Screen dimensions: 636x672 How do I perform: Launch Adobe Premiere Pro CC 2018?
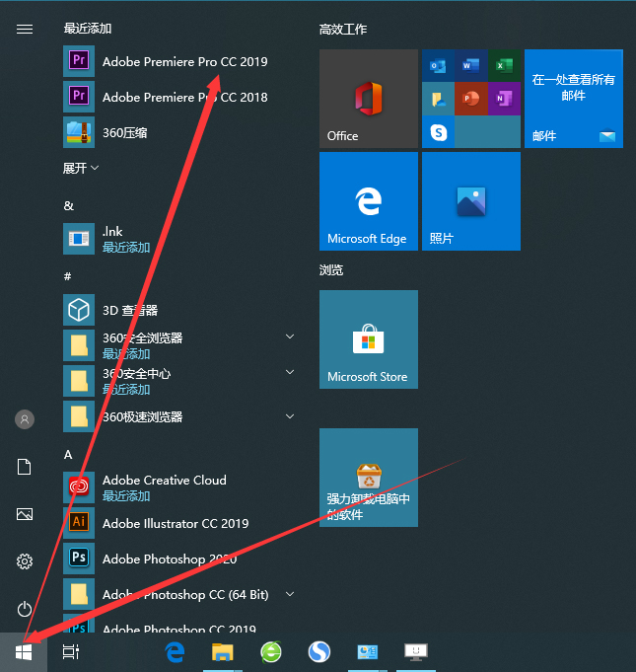coord(184,97)
